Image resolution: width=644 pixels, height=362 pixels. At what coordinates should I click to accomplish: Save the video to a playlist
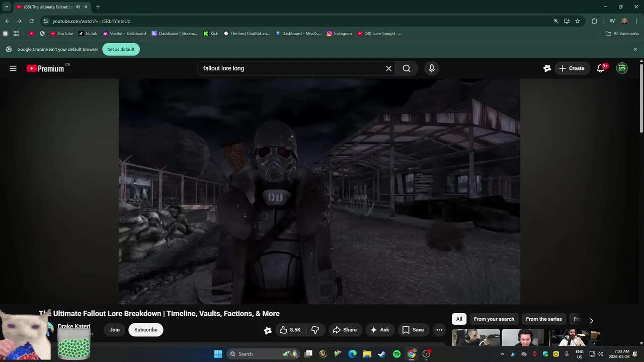[x=413, y=330]
